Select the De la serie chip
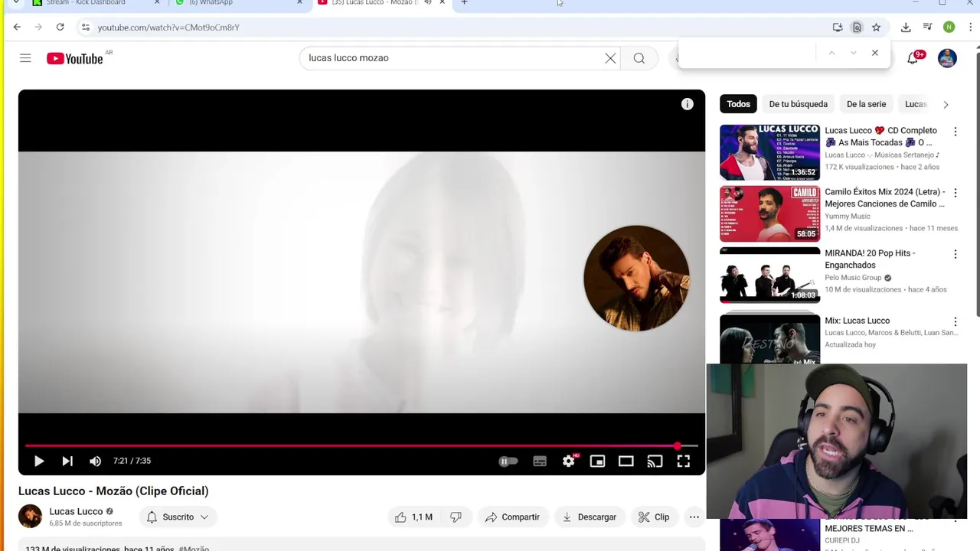 coord(866,104)
